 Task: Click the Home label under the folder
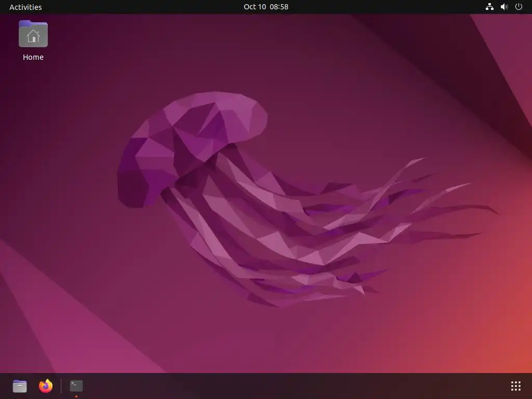pos(33,57)
